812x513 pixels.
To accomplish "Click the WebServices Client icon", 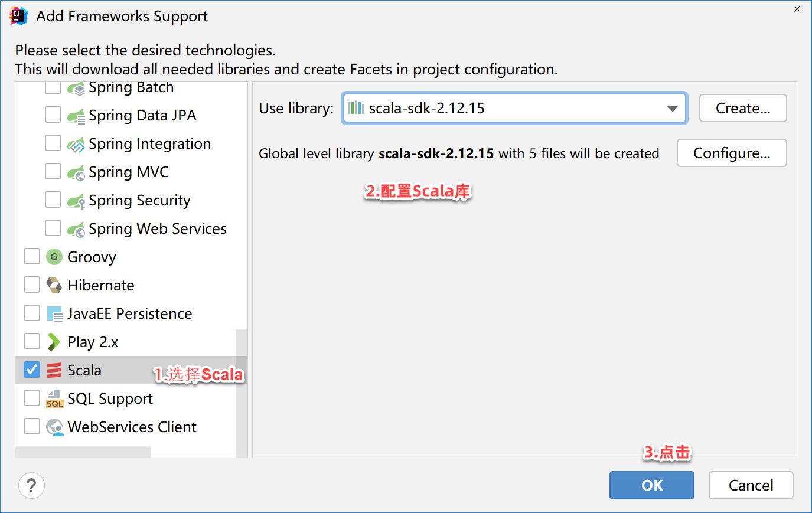I will [x=54, y=427].
